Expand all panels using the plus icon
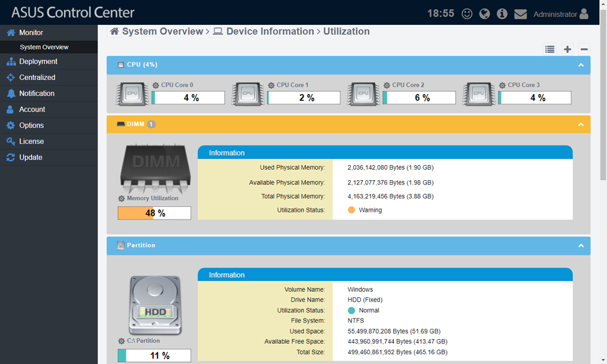607x364 pixels. tap(567, 49)
